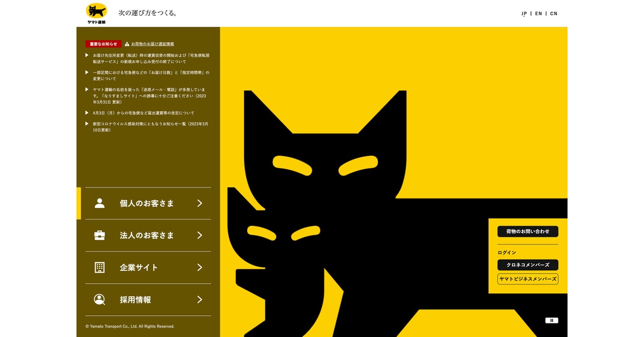This screenshot has height=337, width=644.
Task: Expand the chevron on the 法人のお客さま row
Action: (200, 235)
